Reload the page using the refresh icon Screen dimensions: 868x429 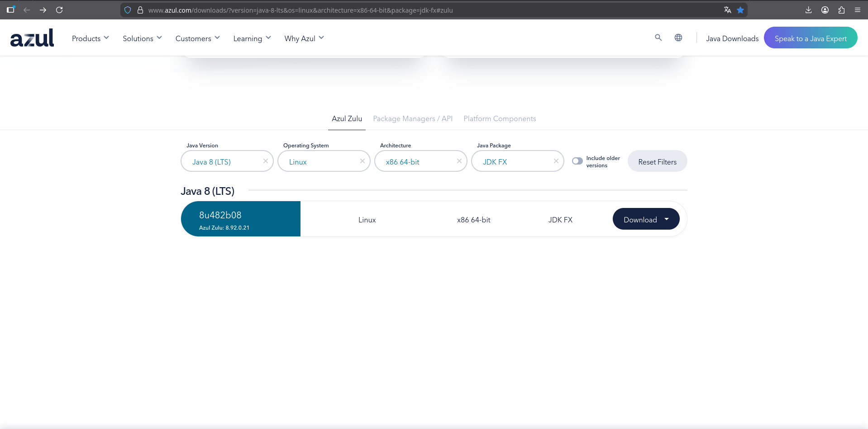pyautogui.click(x=59, y=10)
